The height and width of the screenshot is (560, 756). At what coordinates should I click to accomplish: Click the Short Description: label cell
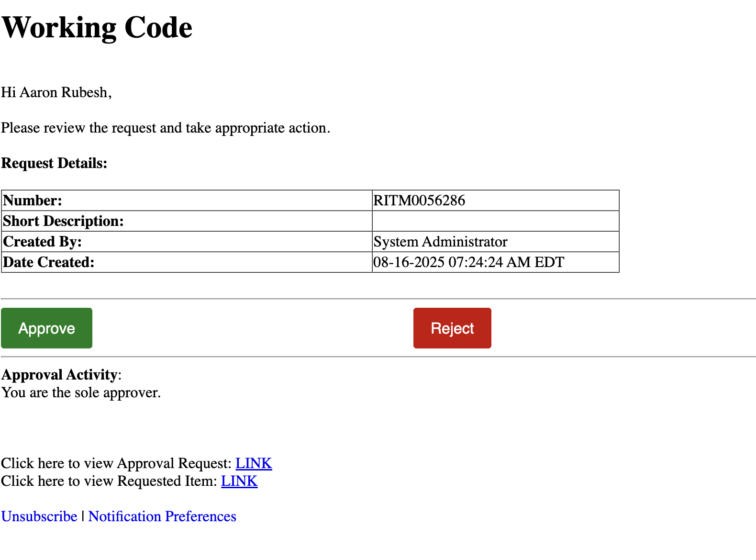(64, 221)
